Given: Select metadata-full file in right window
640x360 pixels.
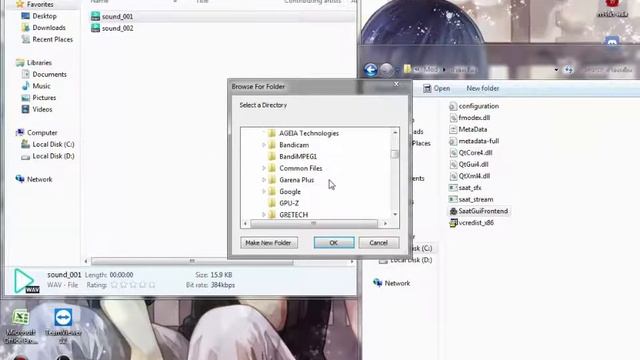Looking at the screenshot, I should pos(474,141).
